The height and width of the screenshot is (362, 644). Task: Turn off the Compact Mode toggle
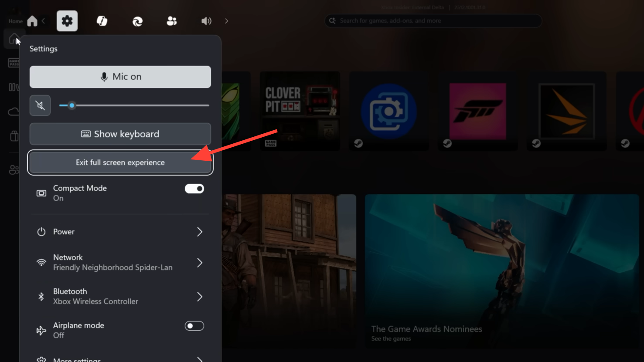[194, 189]
